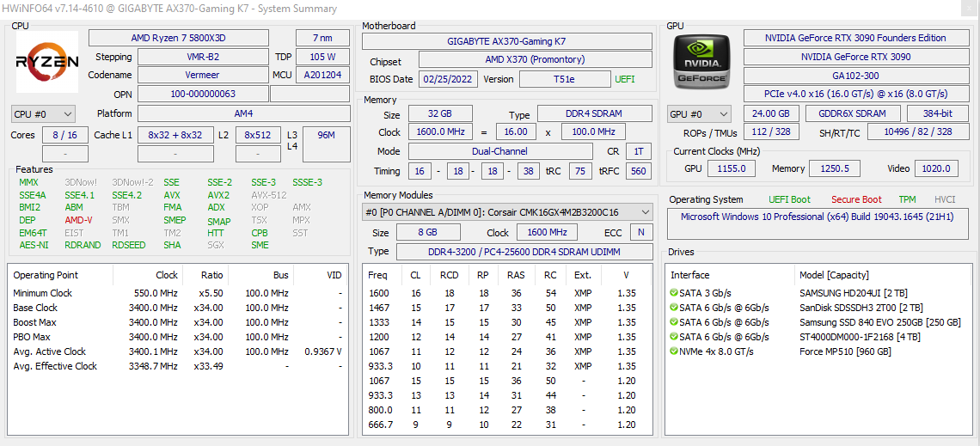The height and width of the screenshot is (446, 980).
Task: Click the "GDDR6X SDRAM" field
Action: point(853,113)
